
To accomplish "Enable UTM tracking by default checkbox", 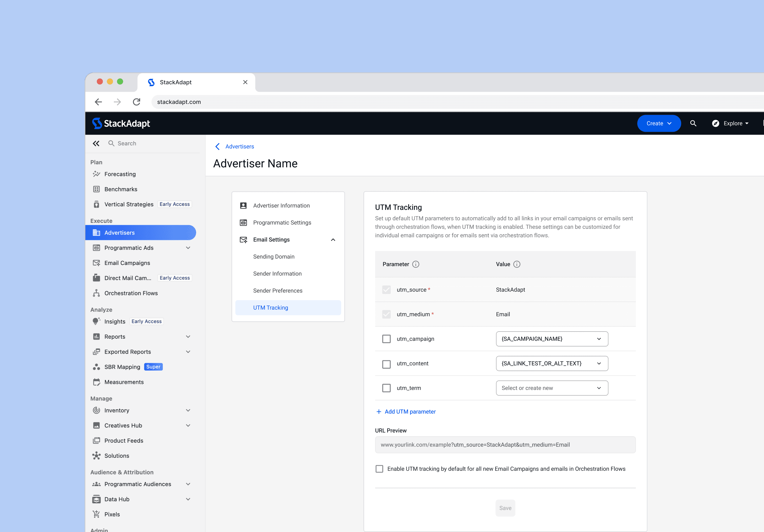I will click(x=379, y=469).
